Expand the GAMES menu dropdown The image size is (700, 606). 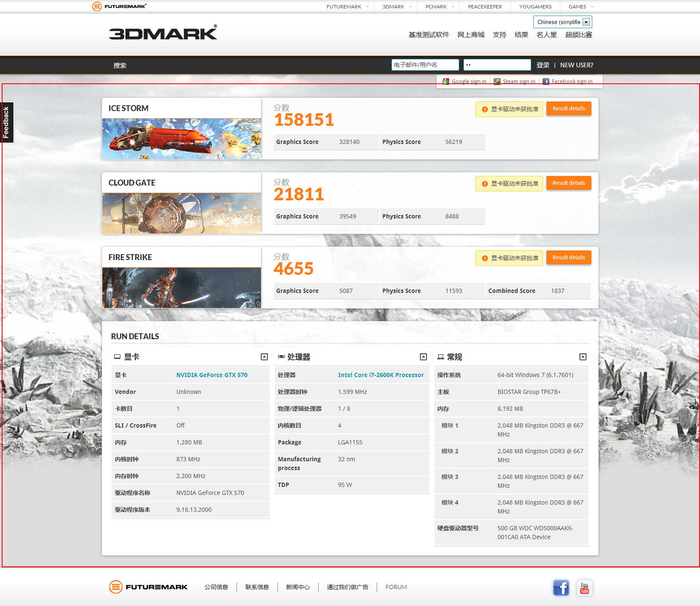pyautogui.click(x=580, y=6)
